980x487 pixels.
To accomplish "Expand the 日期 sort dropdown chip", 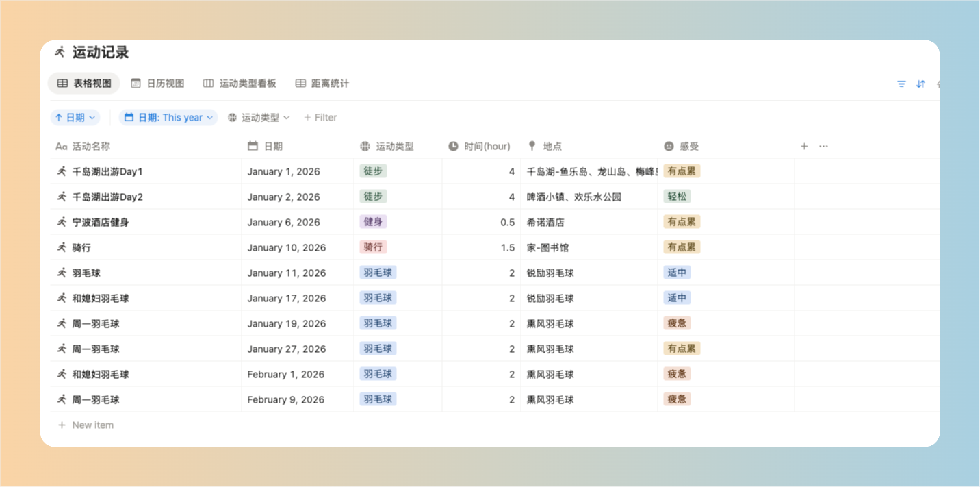I will (75, 118).
